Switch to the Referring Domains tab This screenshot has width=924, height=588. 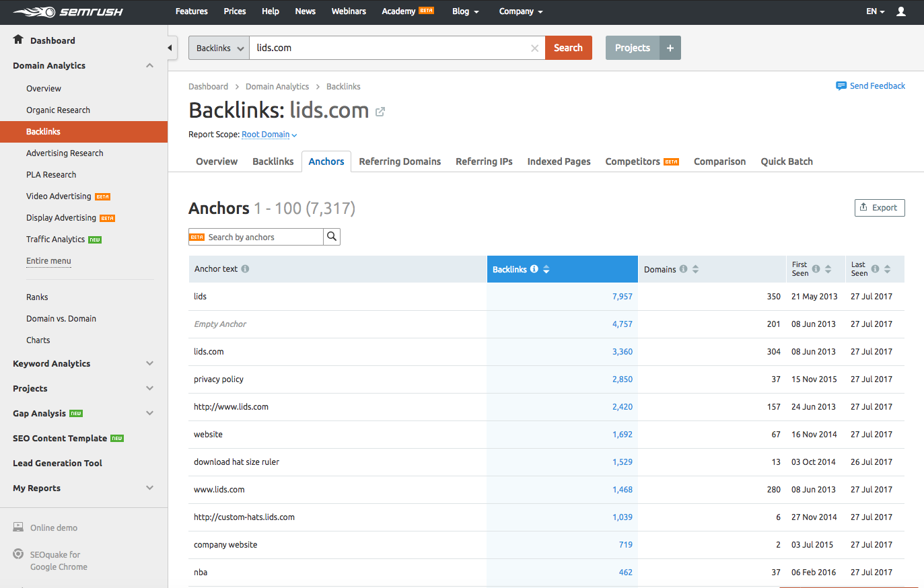click(x=399, y=161)
